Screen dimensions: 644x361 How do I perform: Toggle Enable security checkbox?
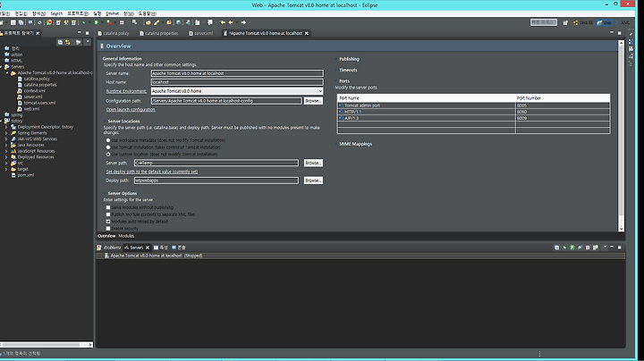pos(108,229)
